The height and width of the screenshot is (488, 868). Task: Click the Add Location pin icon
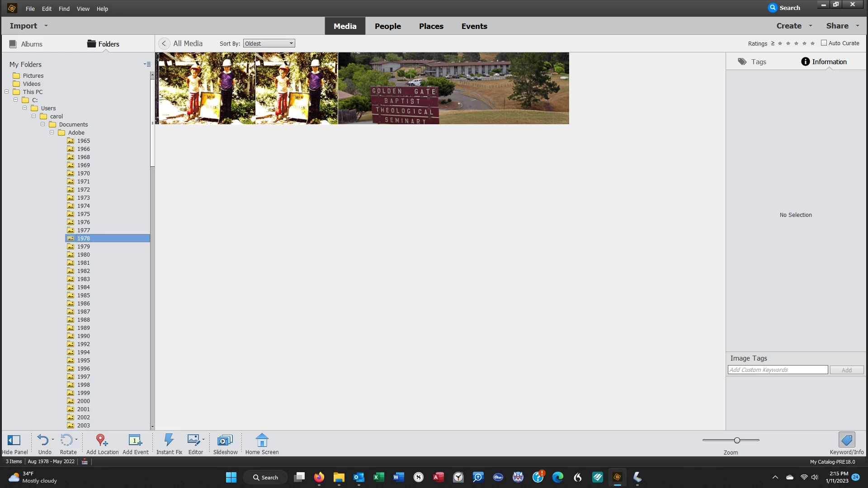(102, 440)
